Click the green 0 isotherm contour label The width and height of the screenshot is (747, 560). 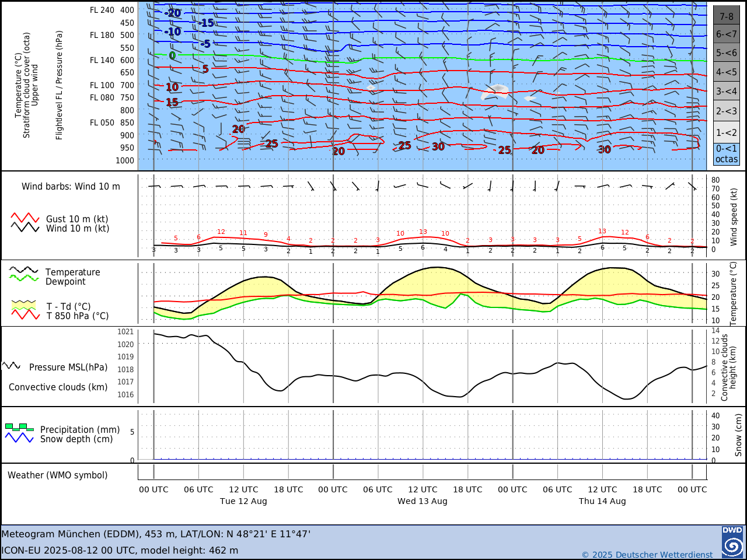point(172,55)
